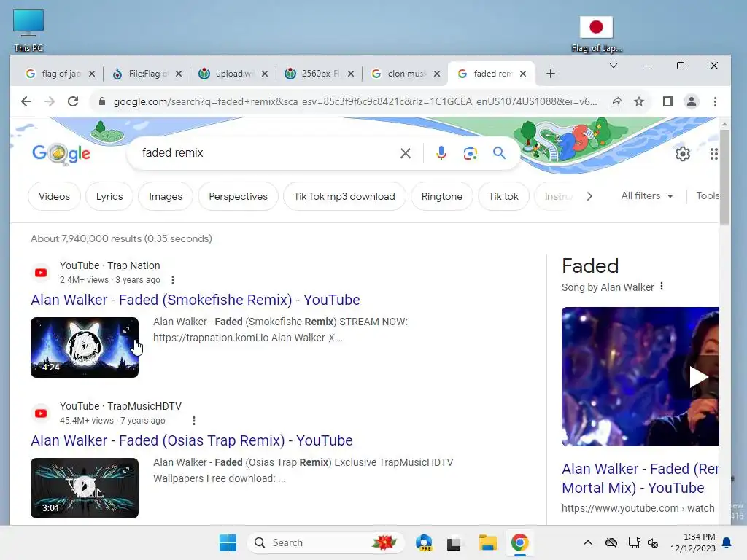Image resolution: width=747 pixels, height=560 pixels.
Task: Open the Google apps grid
Action: click(713, 154)
